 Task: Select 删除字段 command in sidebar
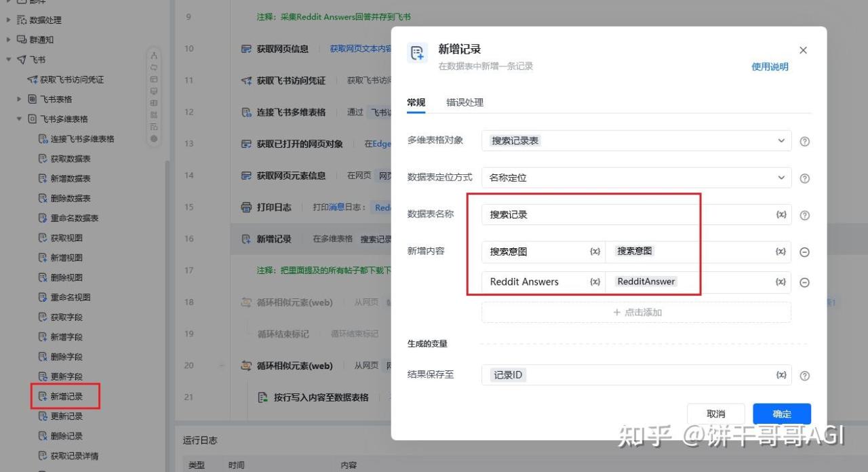click(60, 357)
